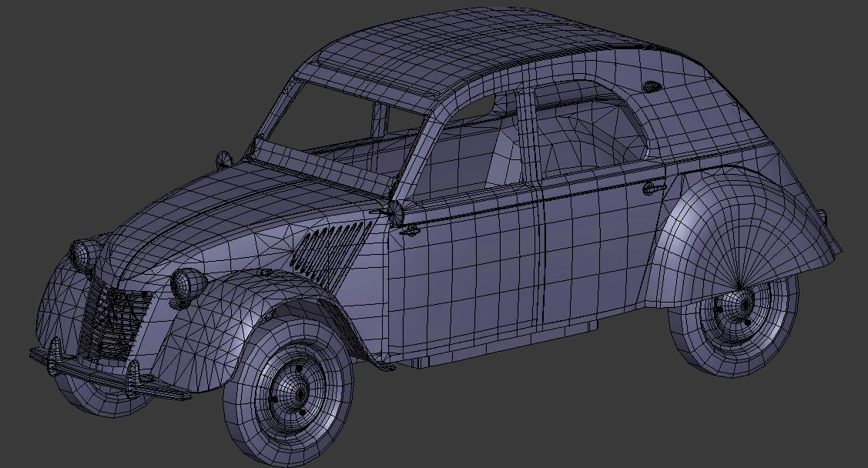Click the small indicator light on the roof pillar
Image resolution: width=868 pixels, height=468 pixels.
click(x=651, y=85)
